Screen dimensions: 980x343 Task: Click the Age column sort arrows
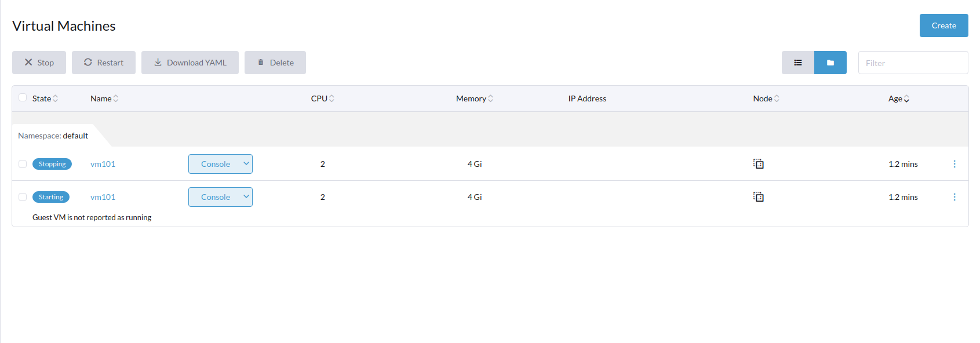tap(907, 98)
